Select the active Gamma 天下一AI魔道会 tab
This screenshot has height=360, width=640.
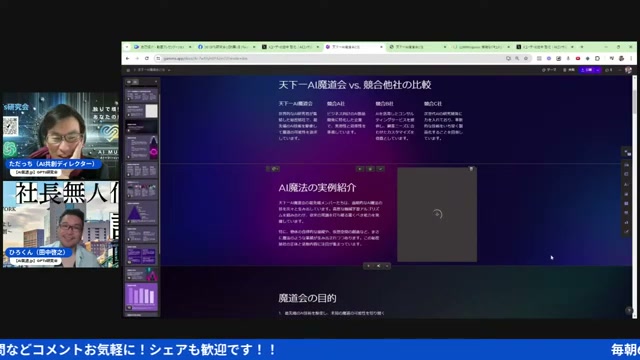[x=353, y=47]
